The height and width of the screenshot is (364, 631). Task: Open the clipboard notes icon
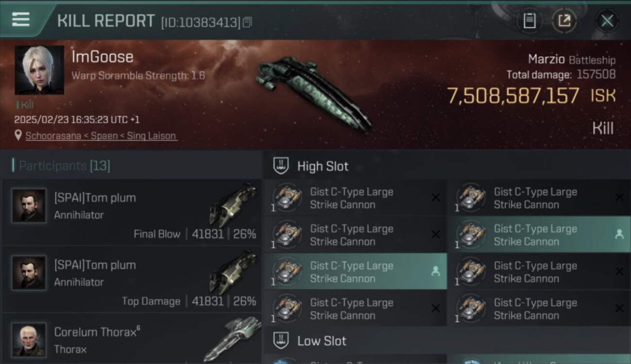[x=529, y=21]
